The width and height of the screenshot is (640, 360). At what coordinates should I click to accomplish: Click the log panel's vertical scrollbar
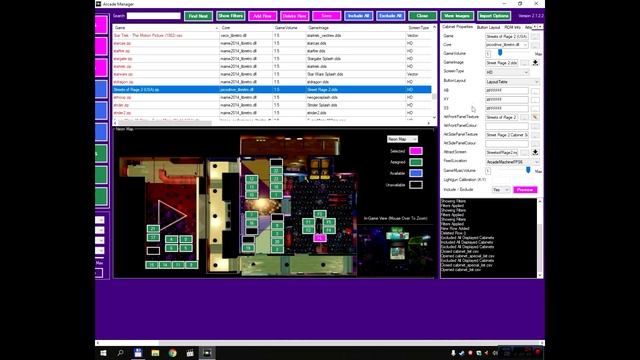[540, 238]
